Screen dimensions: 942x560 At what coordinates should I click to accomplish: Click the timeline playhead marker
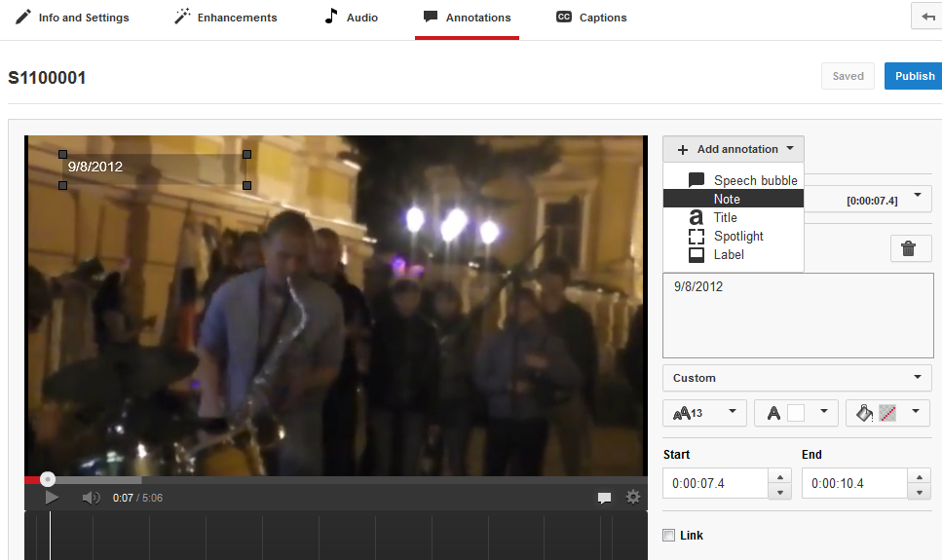[x=50, y=536]
